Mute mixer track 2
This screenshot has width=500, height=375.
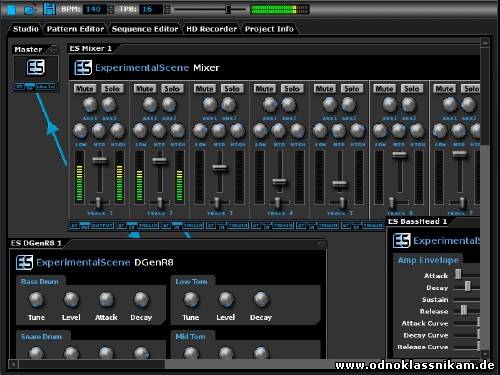coord(145,89)
